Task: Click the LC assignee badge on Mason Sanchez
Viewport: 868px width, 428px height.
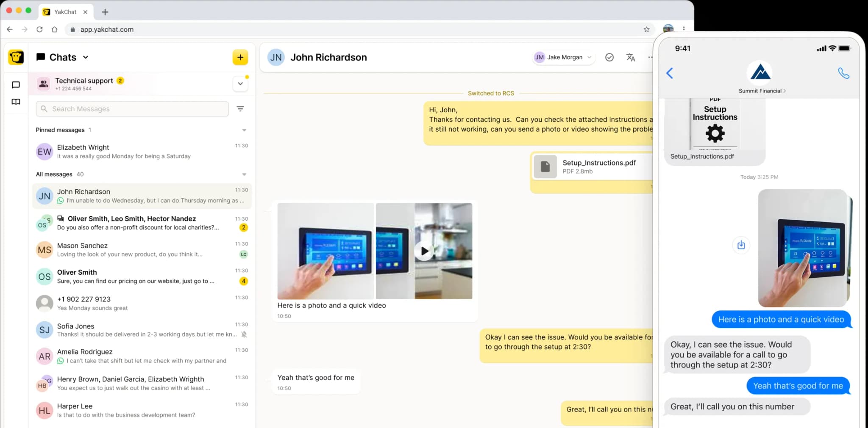Action: pos(243,254)
